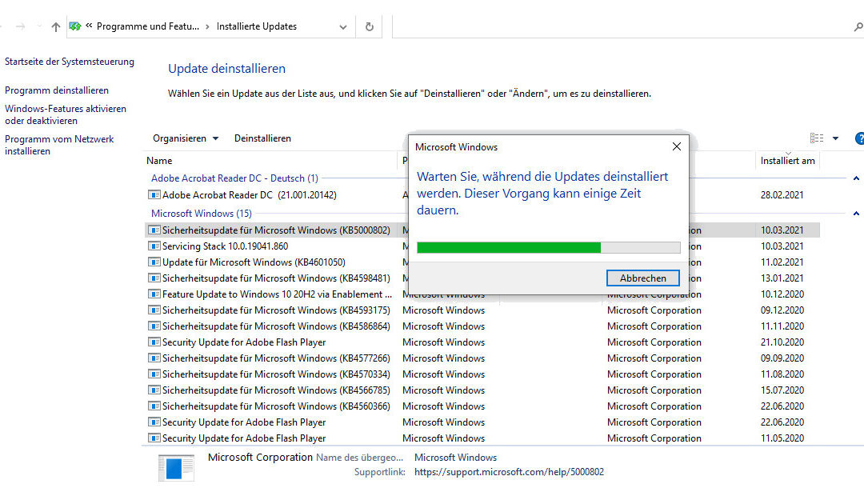This screenshot has height=504, width=864.
Task: Select Servicing Stack 10.0.19041.860
Action: click(225, 246)
